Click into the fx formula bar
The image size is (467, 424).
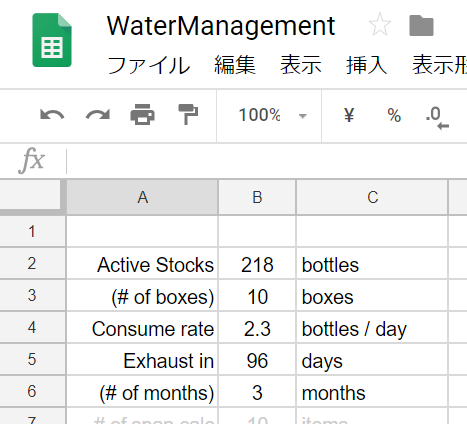tap(267, 161)
